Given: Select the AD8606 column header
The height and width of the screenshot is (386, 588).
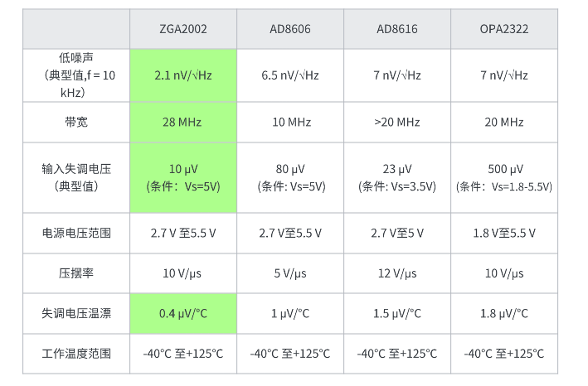Looking at the screenshot, I should [x=290, y=29].
